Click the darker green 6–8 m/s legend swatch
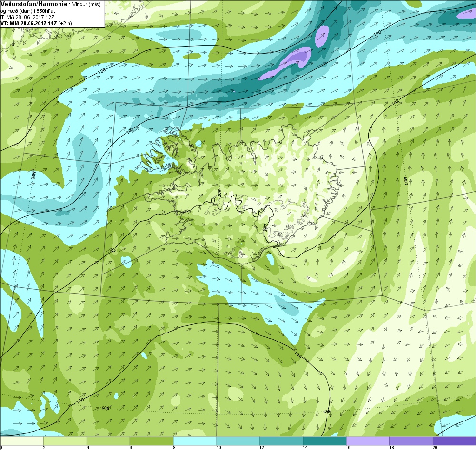The width and height of the screenshot is (476, 450). 151,440
